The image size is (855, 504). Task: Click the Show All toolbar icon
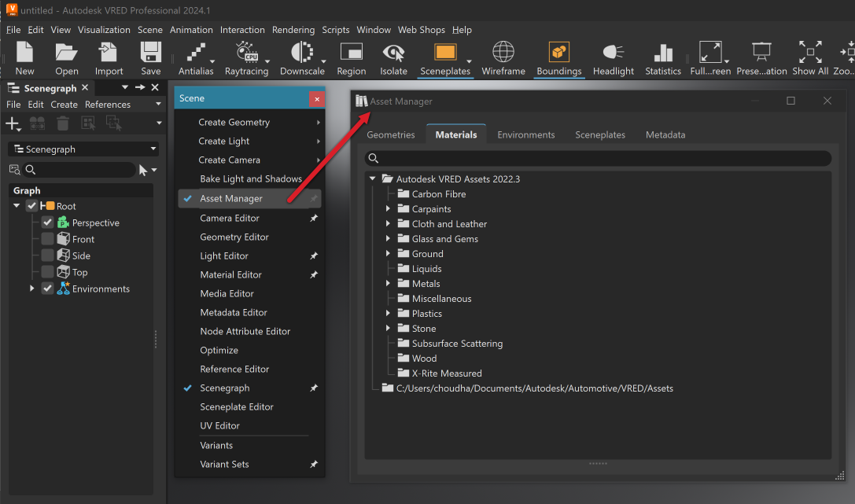[810, 58]
